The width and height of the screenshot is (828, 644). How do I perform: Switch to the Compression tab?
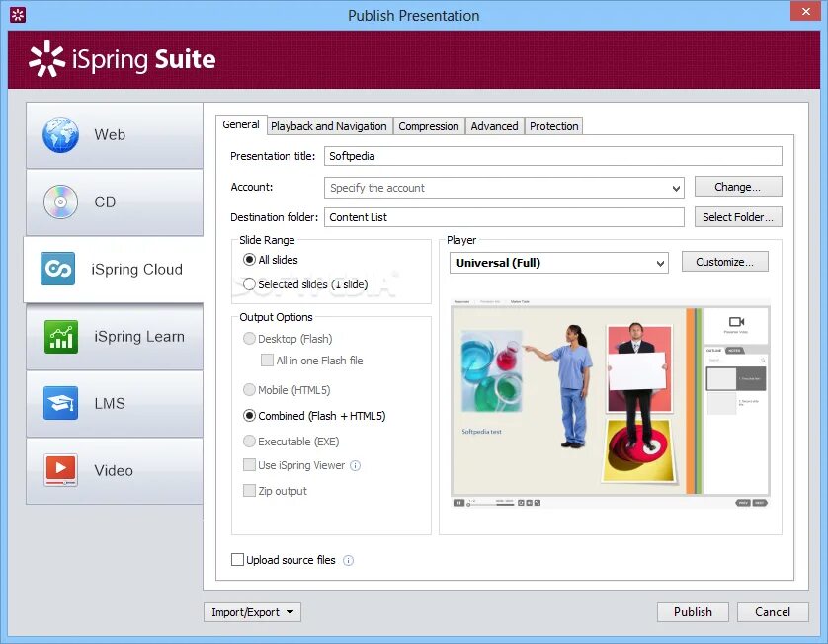pos(429,126)
